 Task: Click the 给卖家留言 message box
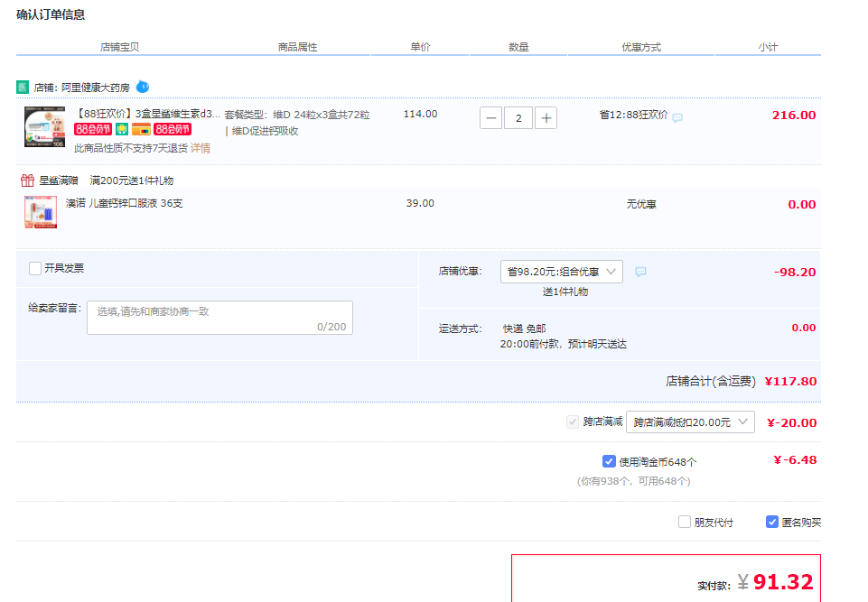[x=219, y=318]
